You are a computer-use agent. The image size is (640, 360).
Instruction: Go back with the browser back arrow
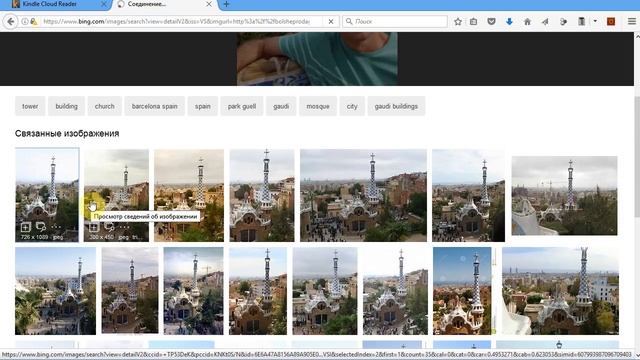(11, 22)
